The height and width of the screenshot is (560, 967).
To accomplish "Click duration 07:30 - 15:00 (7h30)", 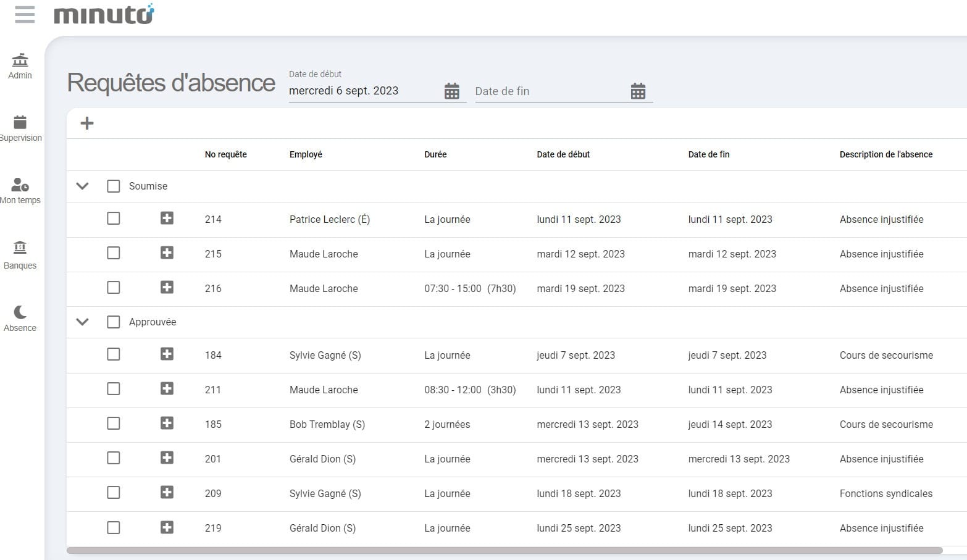I will coord(470,288).
